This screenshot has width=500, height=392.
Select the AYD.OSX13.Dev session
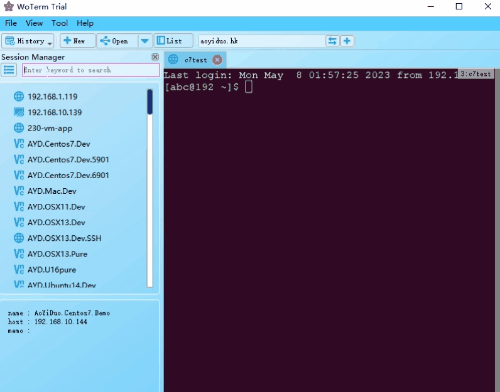coord(56,222)
